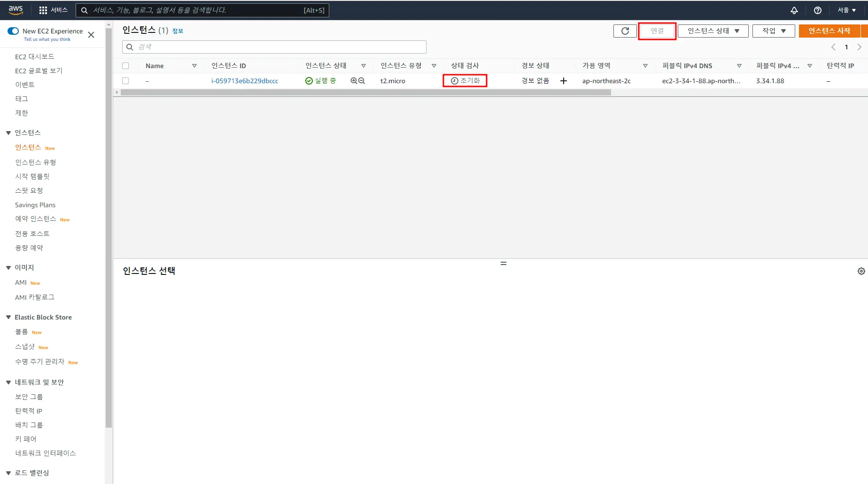Open Spot Requests in the sidebar
868x484 pixels.
[29, 190]
